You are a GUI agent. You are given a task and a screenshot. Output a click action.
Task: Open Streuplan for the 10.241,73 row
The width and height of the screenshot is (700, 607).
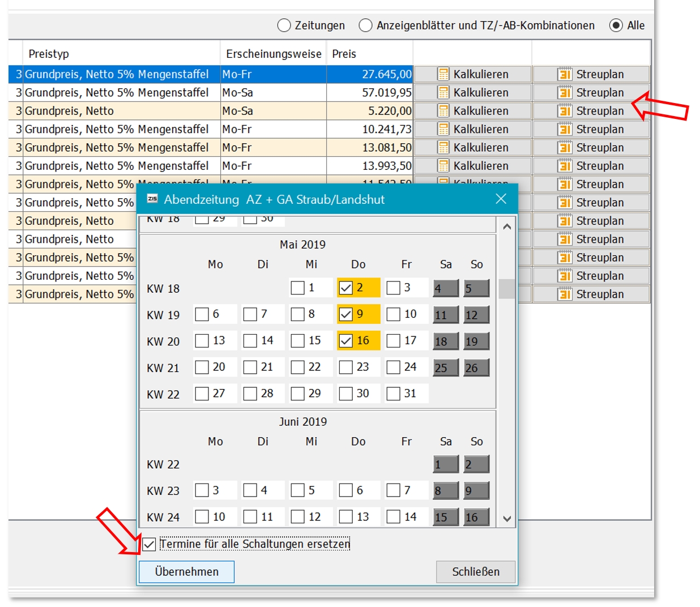pos(591,130)
